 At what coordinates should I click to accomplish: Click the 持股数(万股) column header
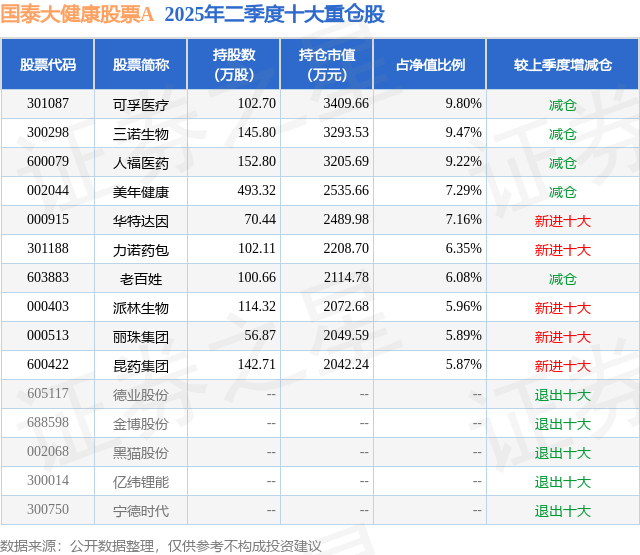click(234, 64)
